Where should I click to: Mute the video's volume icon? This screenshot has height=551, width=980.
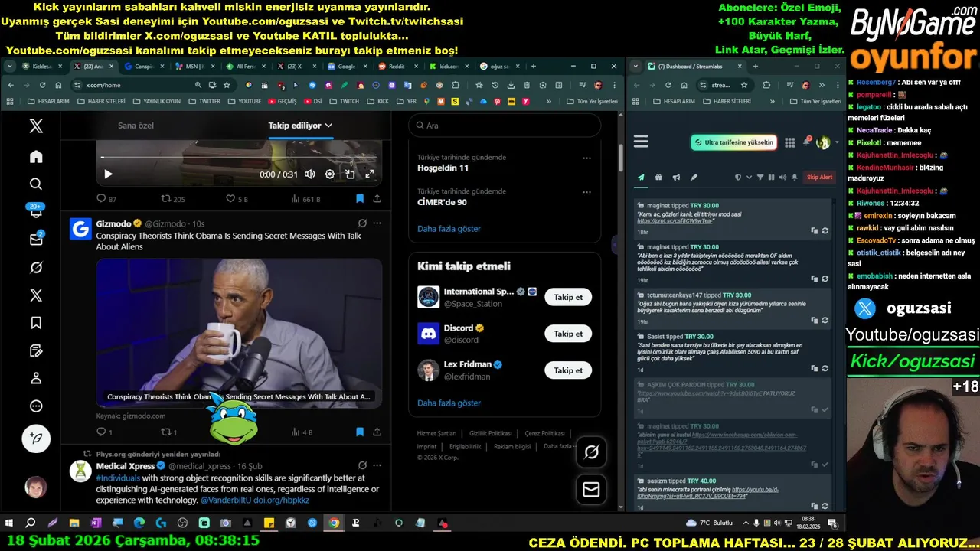pyautogui.click(x=309, y=174)
